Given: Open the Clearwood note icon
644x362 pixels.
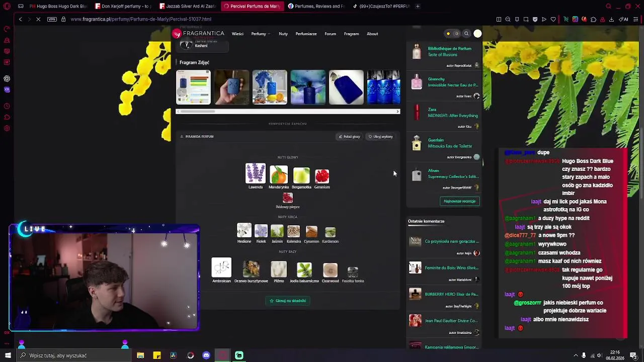Looking at the screenshot, I should [x=331, y=270].
